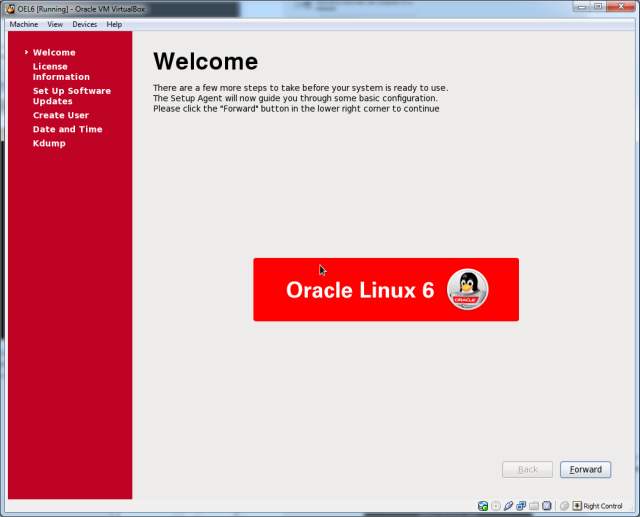Select Create User step in sidebar
640x517 pixels.
(61, 115)
